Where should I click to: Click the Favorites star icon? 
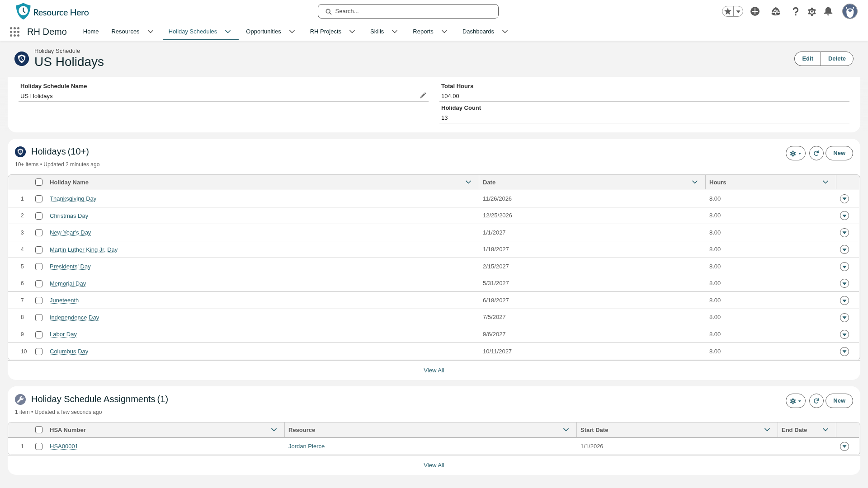click(x=727, y=11)
